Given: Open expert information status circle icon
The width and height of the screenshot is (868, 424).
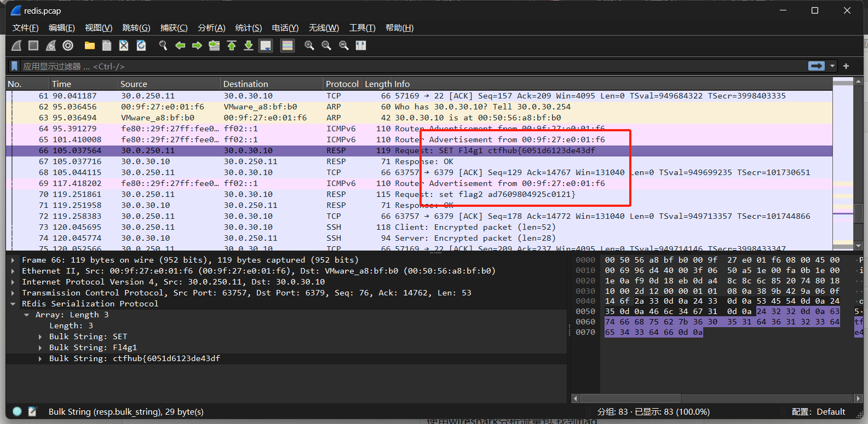Looking at the screenshot, I should [17, 411].
